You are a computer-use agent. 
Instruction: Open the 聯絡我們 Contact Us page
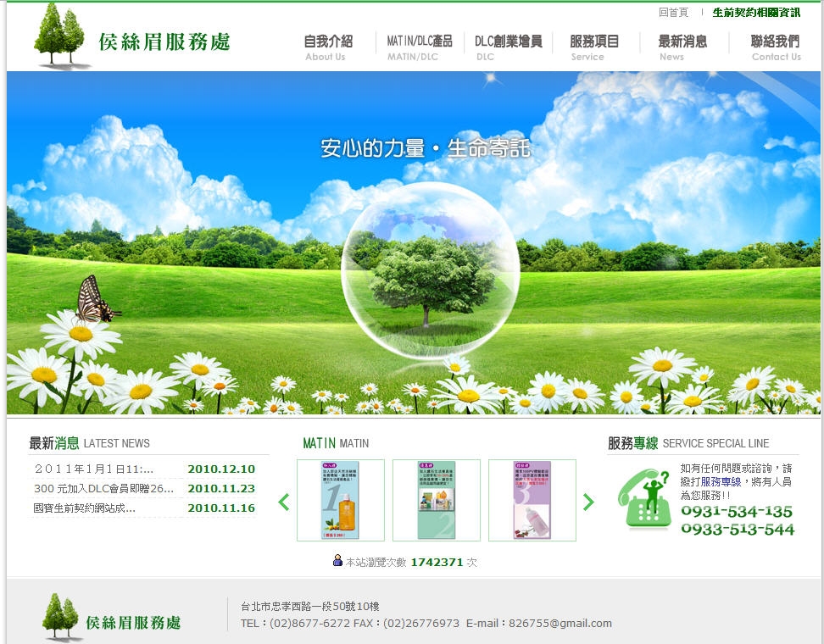click(x=775, y=47)
